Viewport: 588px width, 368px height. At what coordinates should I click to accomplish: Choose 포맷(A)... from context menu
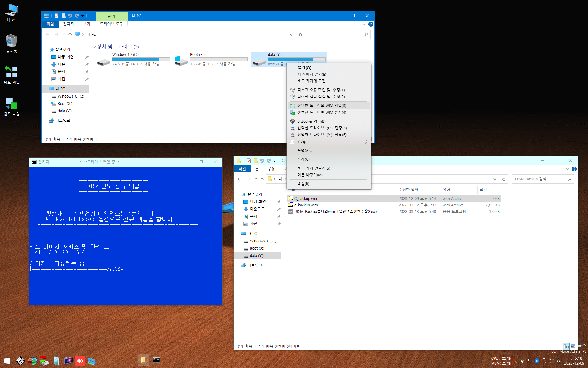[329, 150]
